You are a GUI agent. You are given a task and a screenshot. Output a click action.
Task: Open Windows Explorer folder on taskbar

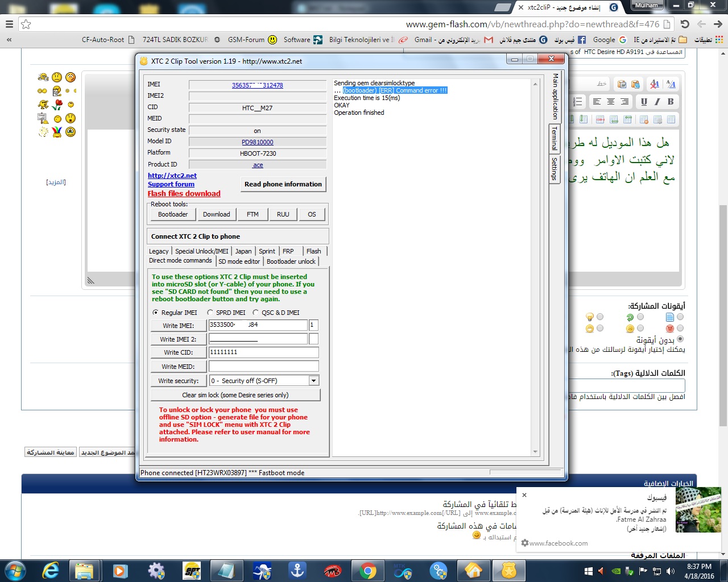pyautogui.click(x=85, y=571)
